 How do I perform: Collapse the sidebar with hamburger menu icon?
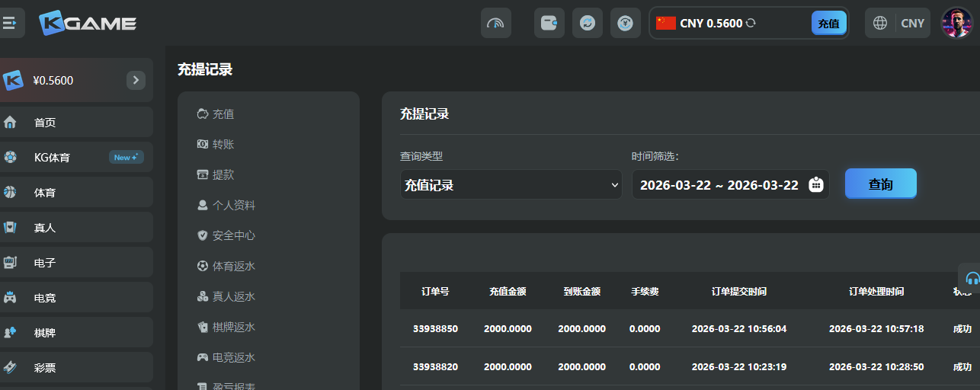coord(10,23)
